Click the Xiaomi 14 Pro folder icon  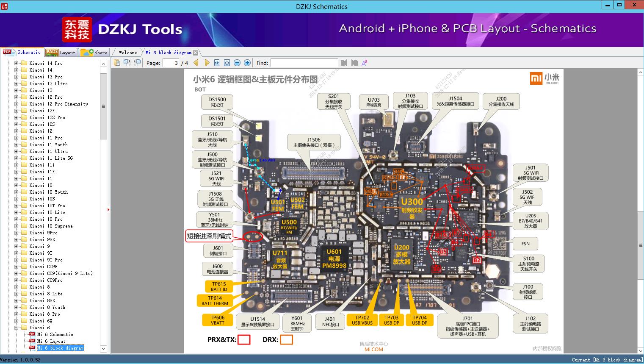coord(24,63)
